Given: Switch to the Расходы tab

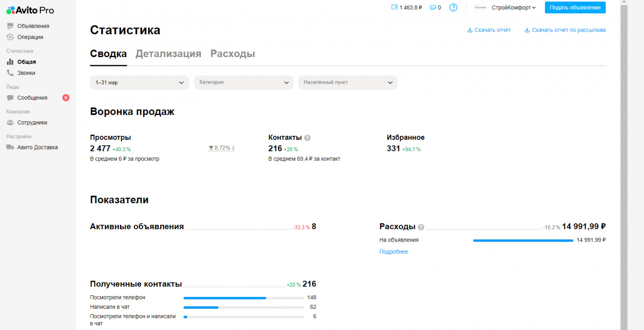Looking at the screenshot, I should [x=233, y=54].
